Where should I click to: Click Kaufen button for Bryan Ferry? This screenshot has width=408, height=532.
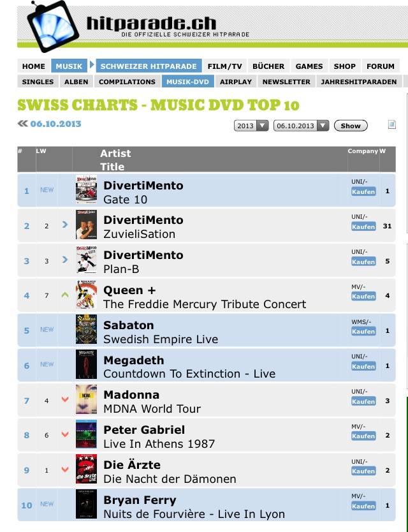click(x=363, y=506)
